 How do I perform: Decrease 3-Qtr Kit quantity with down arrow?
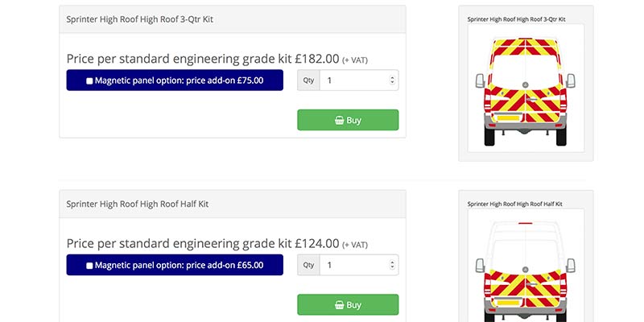pos(392,83)
